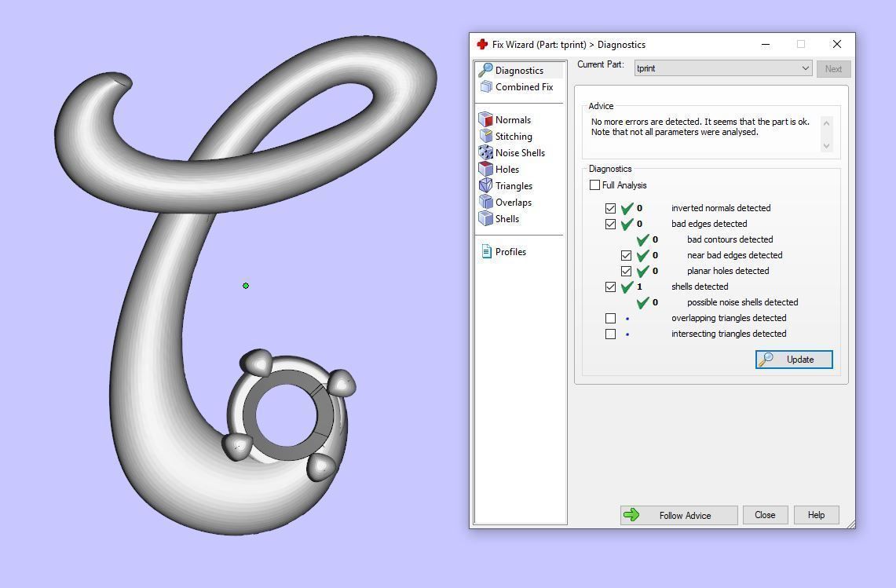Viewport: 896px width, 588px height.
Task: Uncheck bad edges detected checkbox
Action: [x=610, y=224]
